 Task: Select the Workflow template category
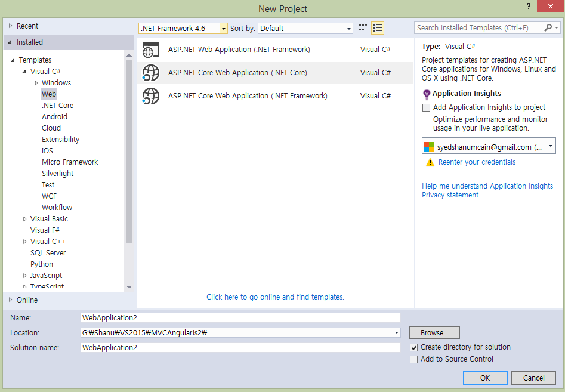(57, 208)
